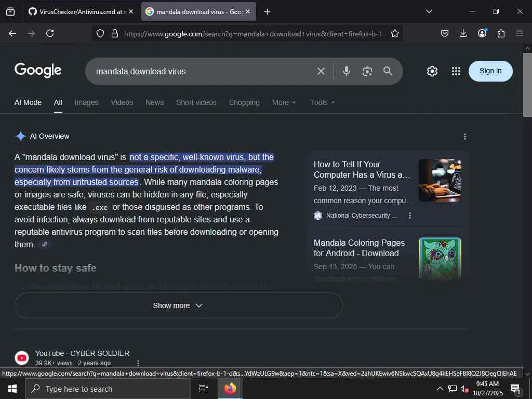Select the All results tab

tap(58, 102)
